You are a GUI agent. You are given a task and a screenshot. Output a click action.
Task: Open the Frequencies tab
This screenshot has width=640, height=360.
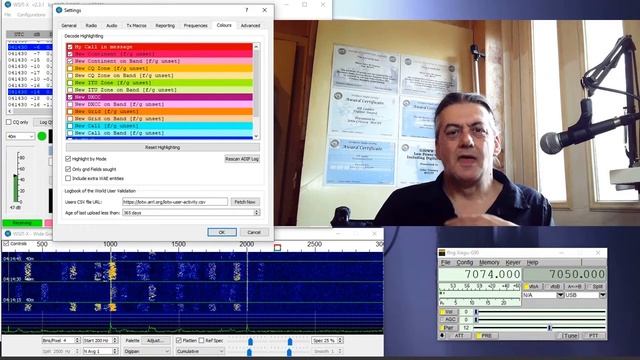click(x=196, y=26)
